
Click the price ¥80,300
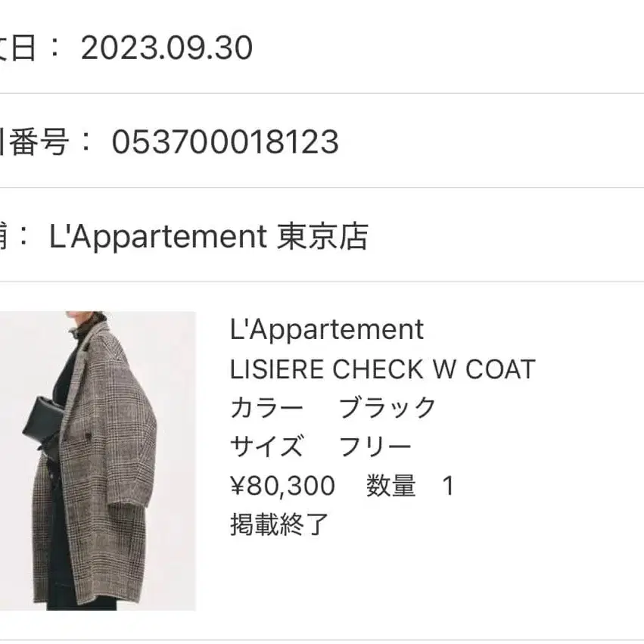282,486
